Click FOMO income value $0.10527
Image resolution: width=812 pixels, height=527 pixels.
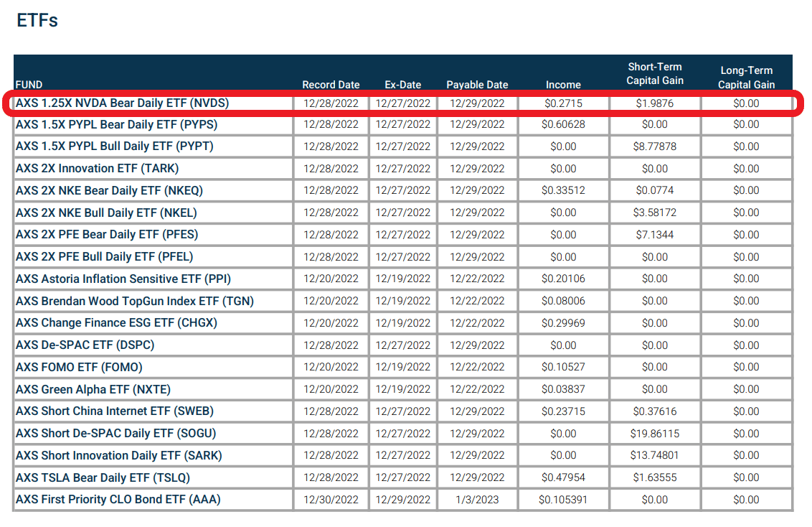[563, 367]
